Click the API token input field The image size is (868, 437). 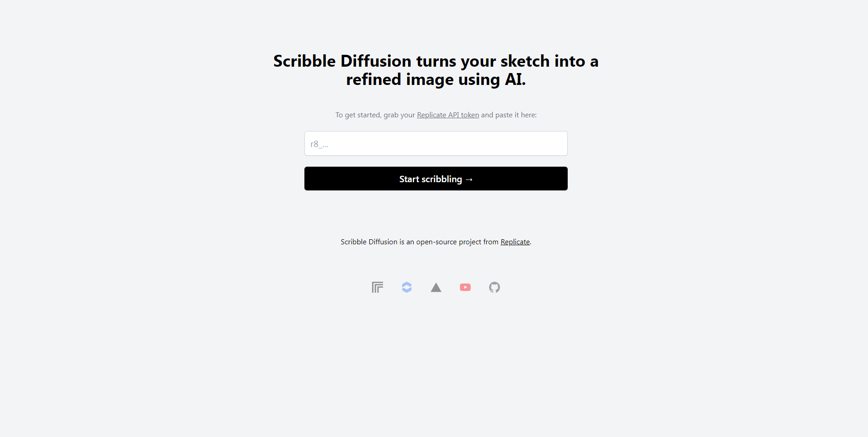[436, 143]
